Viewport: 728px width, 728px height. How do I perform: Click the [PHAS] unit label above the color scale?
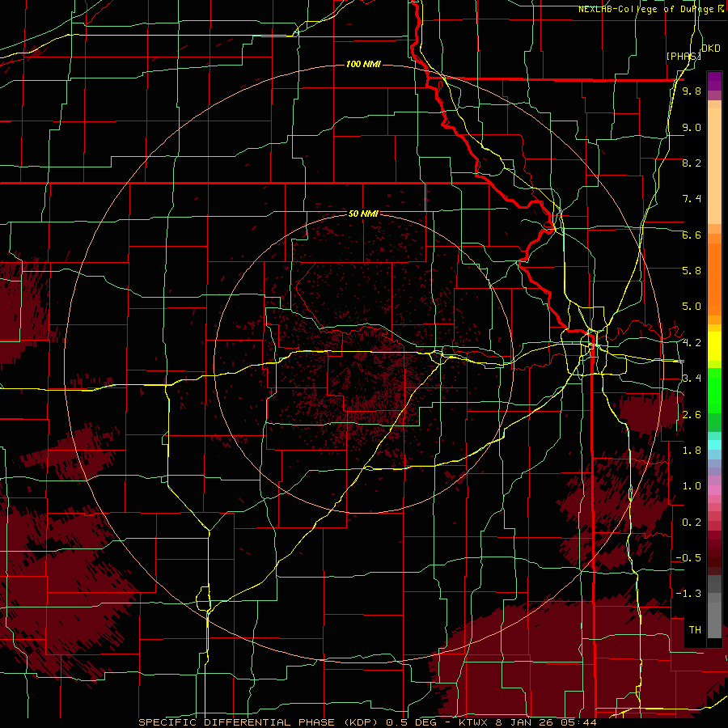click(x=684, y=56)
